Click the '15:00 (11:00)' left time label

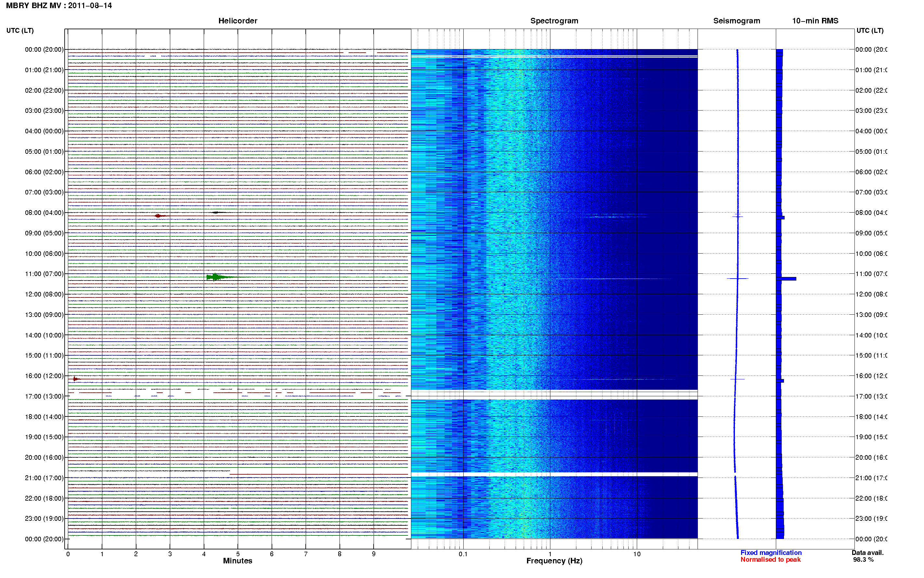(44, 355)
